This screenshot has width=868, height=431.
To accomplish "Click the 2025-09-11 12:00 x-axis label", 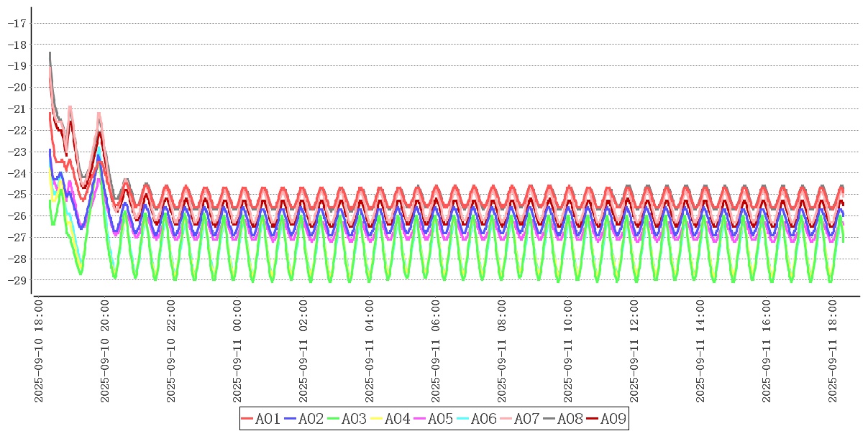I will (634, 351).
